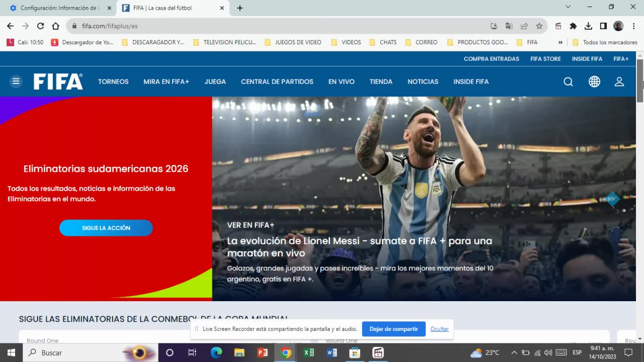Select CENTRAL DE PARTIDOS in navigation
The height and width of the screenshot is (362, 644).
coord(277,81)
